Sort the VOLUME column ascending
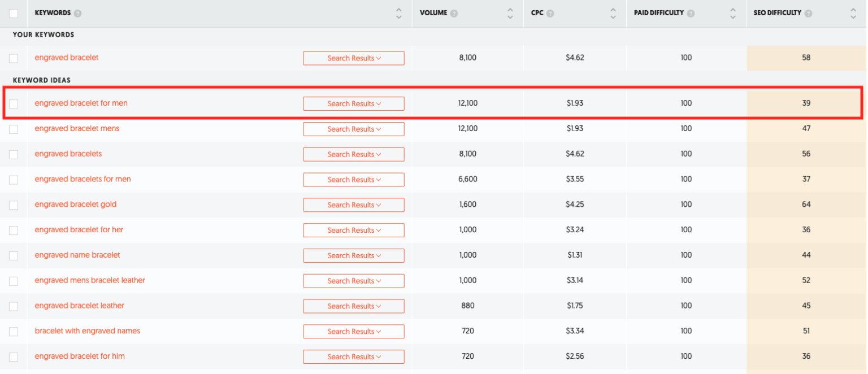The height and width of the screenshot is (374, 868). point(511,10)
